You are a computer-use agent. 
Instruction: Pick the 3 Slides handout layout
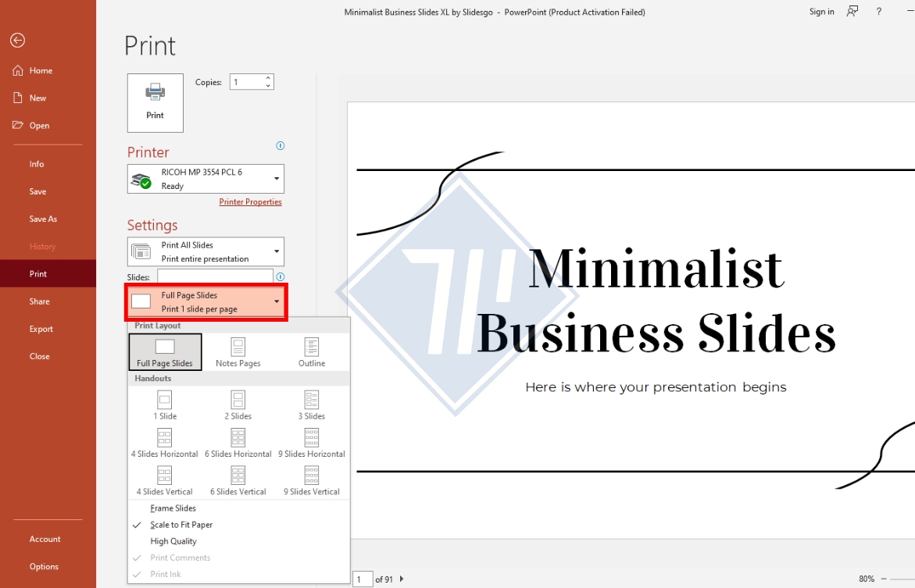312,401
